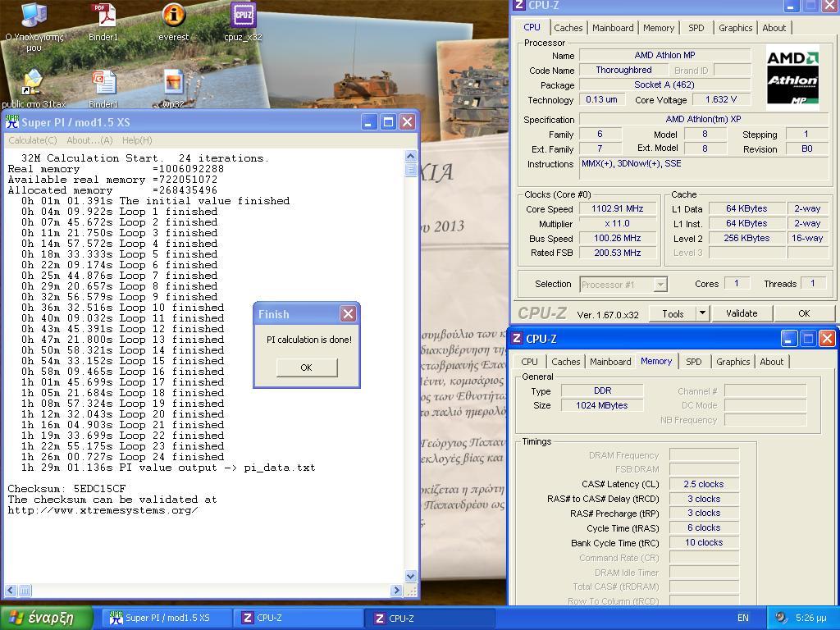The image size is (840, 630).
Task: Click the Bank Cycle Time value 10 clocks
Action: coord(703,543)
